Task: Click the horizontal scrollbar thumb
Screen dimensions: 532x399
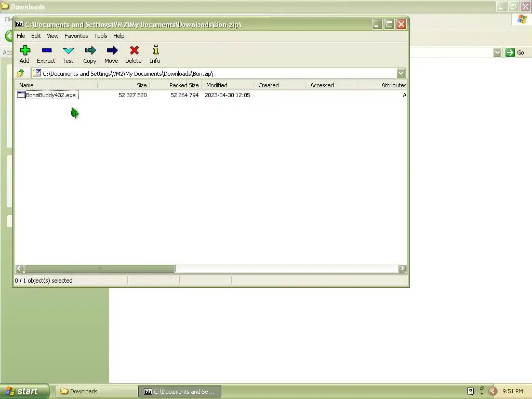Action: click(x=100, y=269)
